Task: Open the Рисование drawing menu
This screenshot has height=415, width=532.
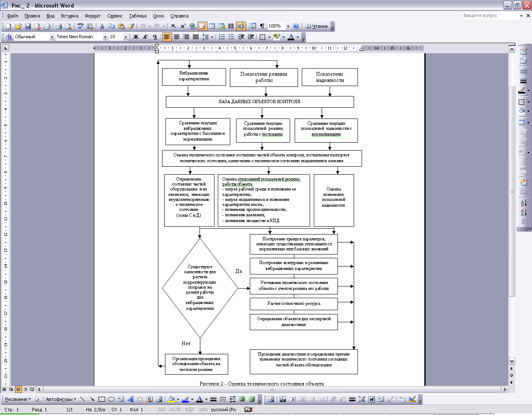Action: coord(18,399)
